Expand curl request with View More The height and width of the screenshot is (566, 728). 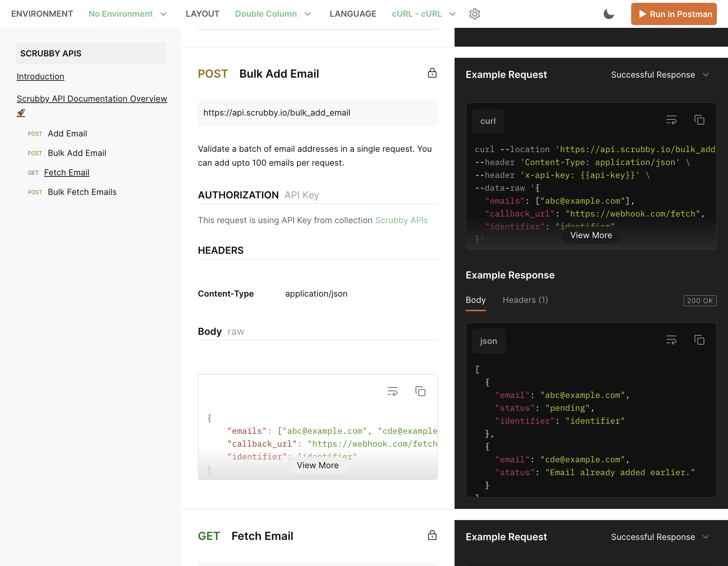591,235
